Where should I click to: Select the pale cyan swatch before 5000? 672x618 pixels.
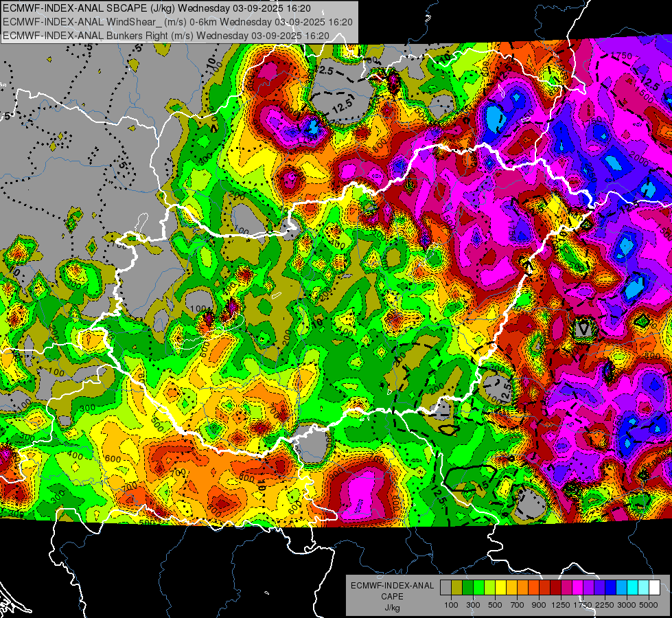(643, 588)
